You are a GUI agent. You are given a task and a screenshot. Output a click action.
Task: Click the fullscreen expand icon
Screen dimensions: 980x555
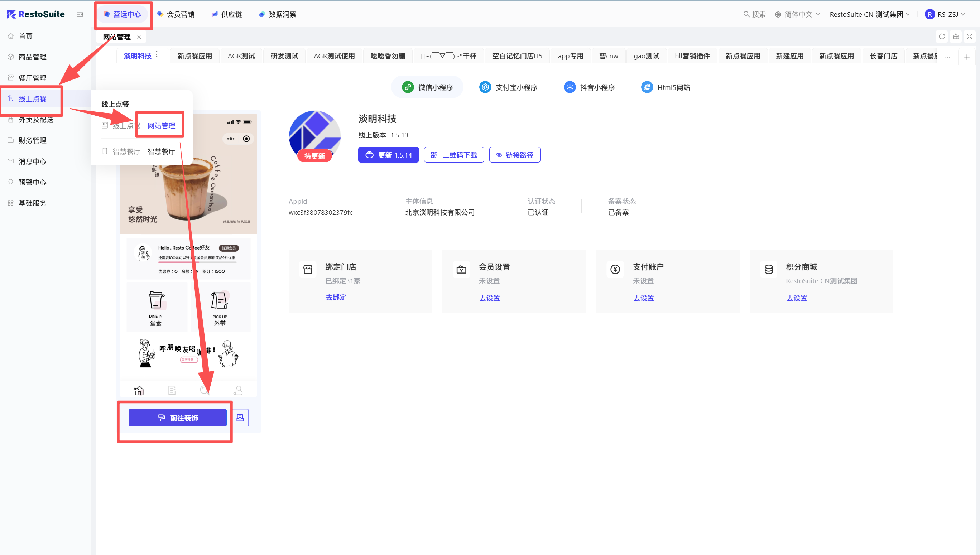[969, 37]
